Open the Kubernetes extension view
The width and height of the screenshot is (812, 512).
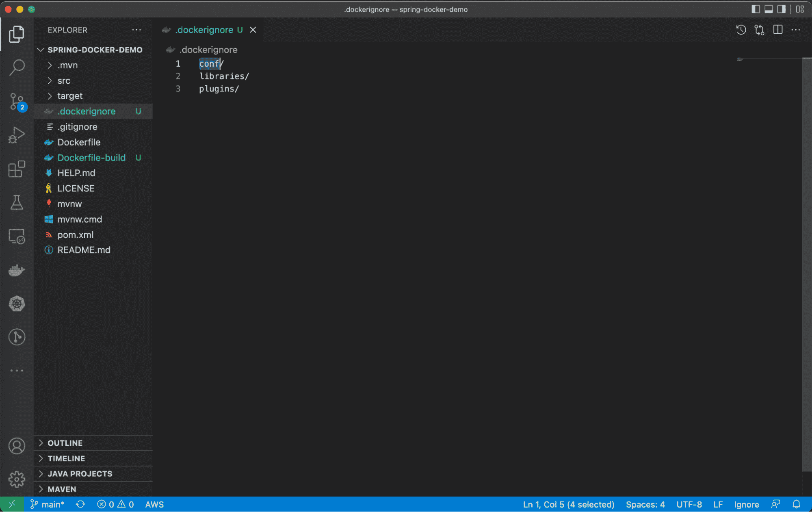pyautogui.click(x=17, y=304)
